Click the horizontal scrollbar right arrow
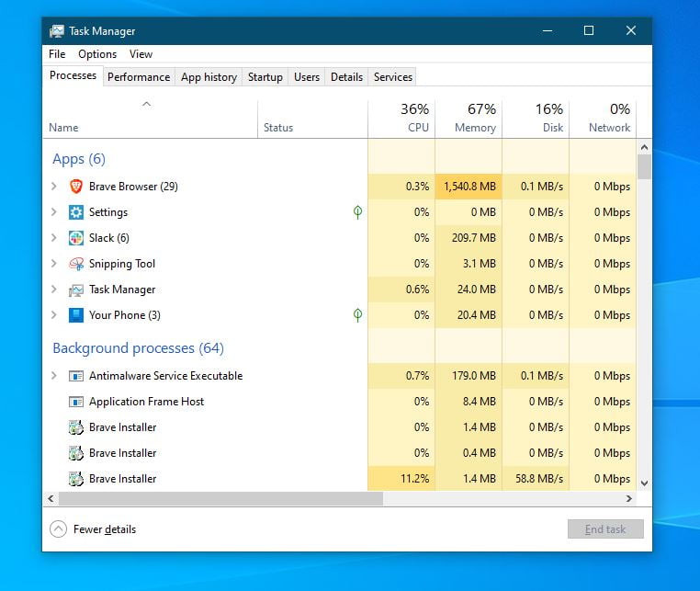The height and width of the screenshot is (591, 700). point(629,498)
